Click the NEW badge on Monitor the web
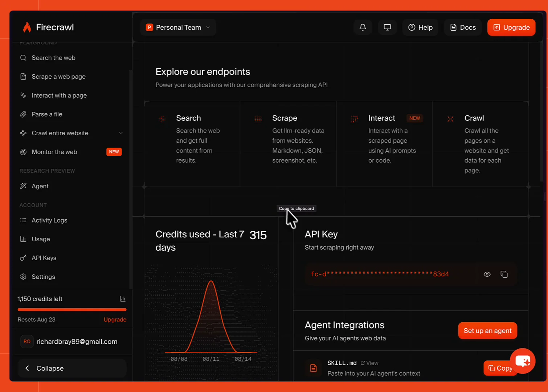 (114, 152)
